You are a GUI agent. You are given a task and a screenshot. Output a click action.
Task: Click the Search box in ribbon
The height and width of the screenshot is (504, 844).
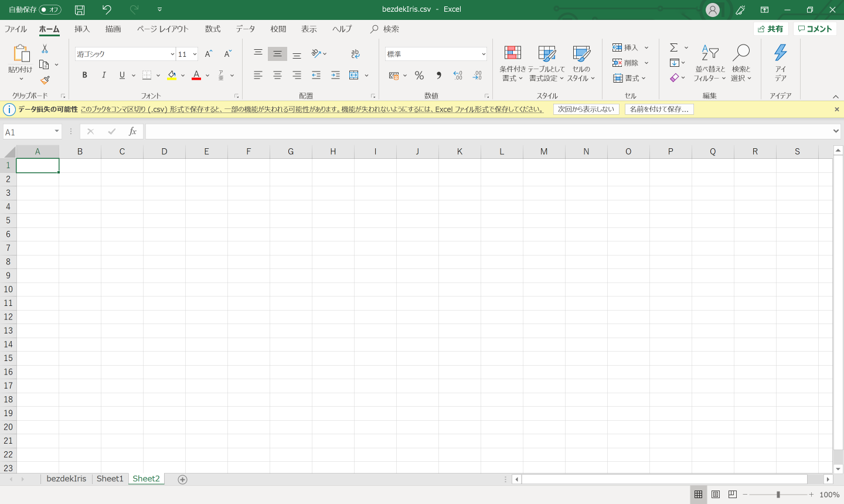(x=385, y=29)
